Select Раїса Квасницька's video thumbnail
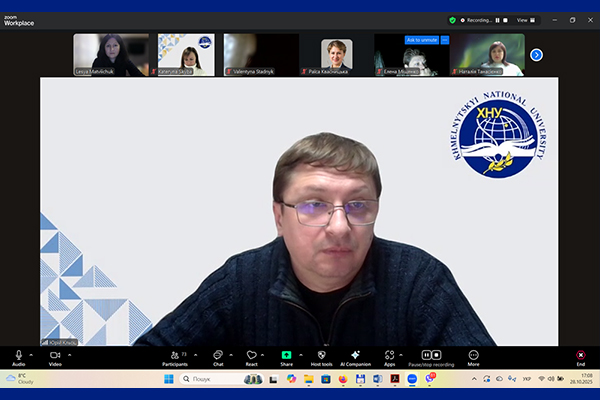The width and height of the screenshot is (600, 400). (x=336, y=55)
